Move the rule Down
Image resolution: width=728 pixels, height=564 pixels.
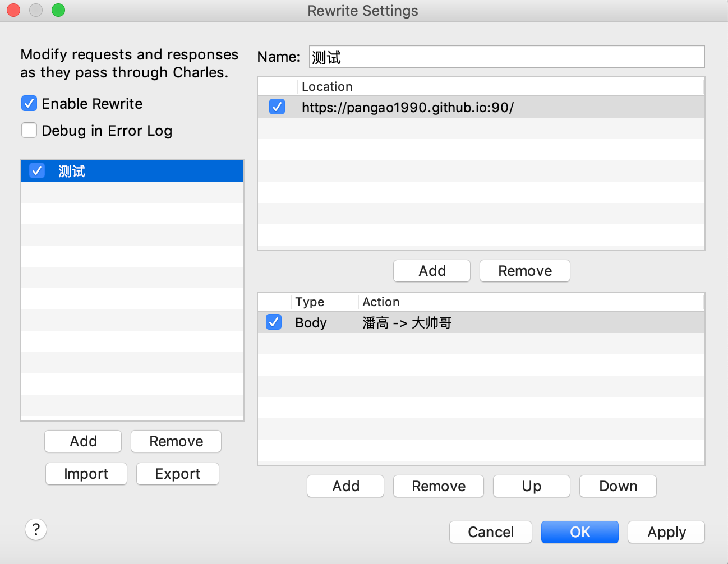618,486
